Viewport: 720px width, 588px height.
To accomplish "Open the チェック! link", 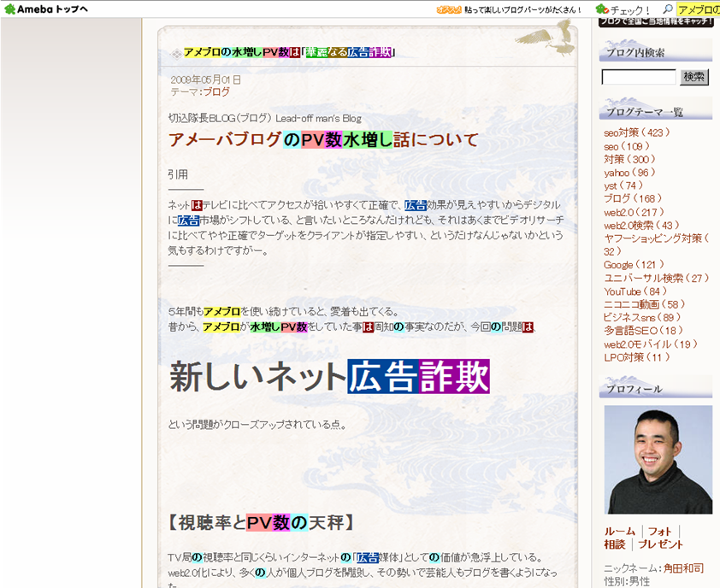I will [x=630, y=9].
